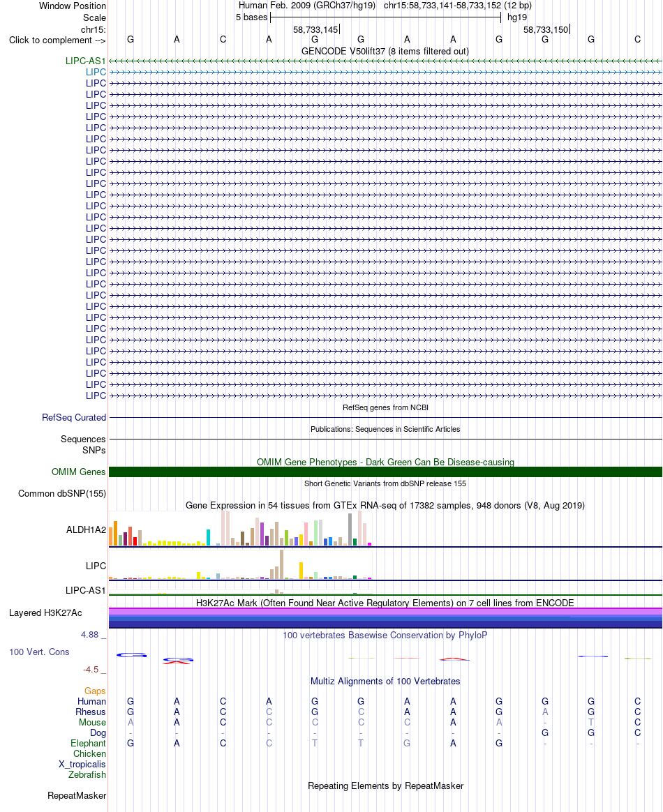This screenshot has height=812, width=663.
Task: Open 'Short Genetic Variants from dbSNP release 155'
Action: 385,483
